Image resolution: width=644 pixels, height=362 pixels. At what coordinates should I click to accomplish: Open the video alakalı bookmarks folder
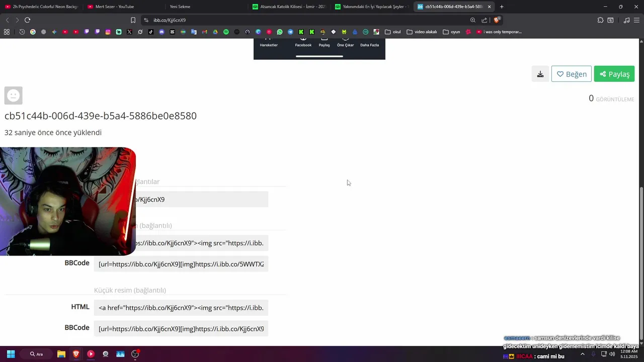coord(422,32)
